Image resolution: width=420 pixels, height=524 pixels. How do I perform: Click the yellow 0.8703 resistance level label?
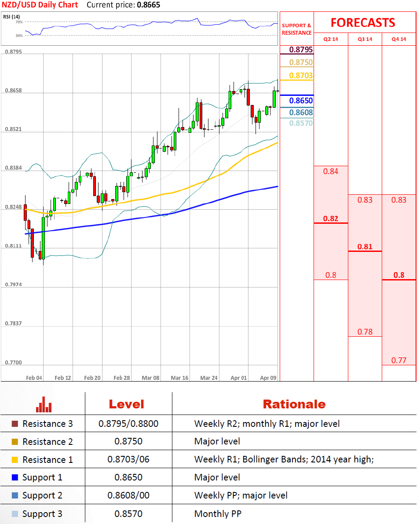(x=301, y=76)
